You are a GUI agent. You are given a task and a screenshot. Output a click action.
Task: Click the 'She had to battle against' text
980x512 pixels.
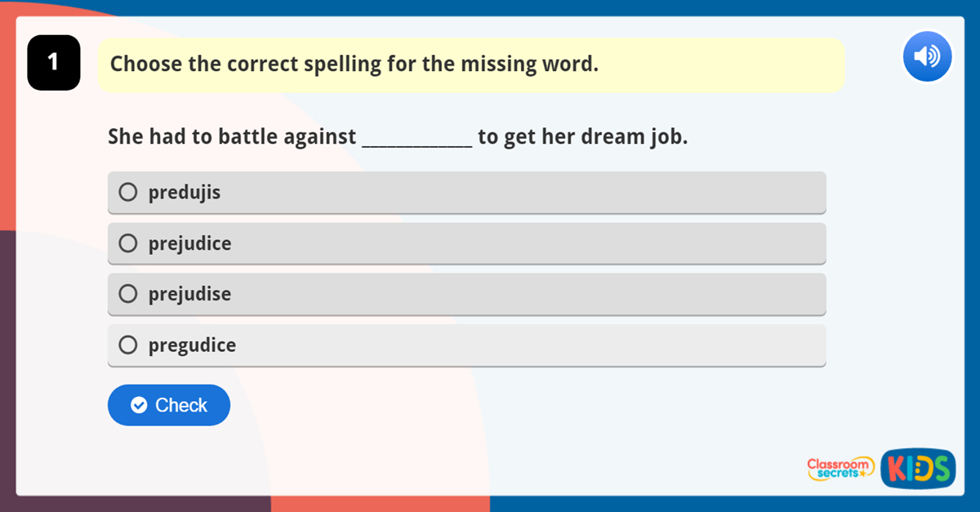[x=232, y=137]
